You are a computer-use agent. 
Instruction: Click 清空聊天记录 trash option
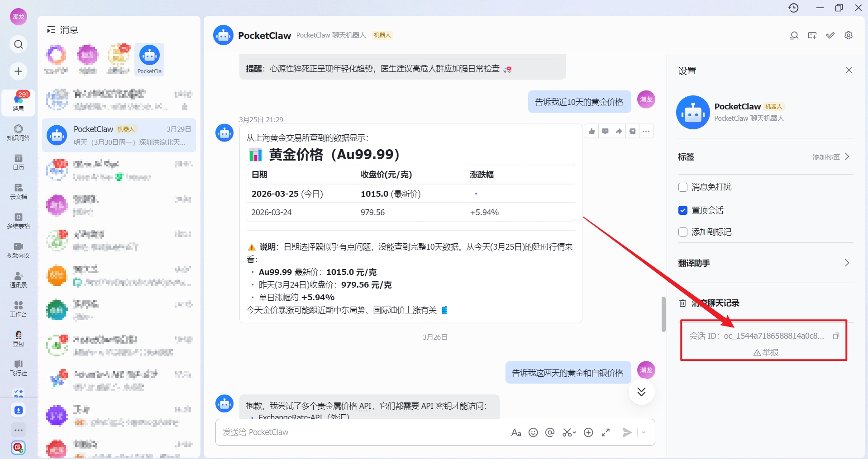click(709, 303)
